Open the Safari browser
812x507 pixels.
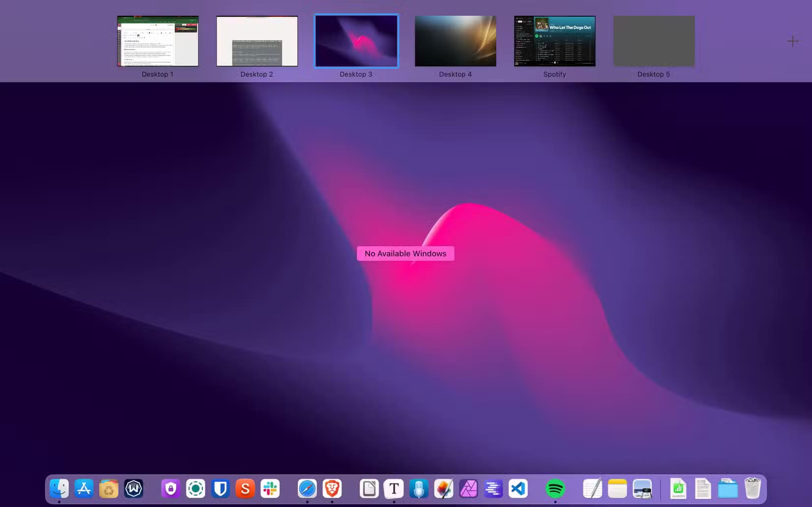[307, 489]
